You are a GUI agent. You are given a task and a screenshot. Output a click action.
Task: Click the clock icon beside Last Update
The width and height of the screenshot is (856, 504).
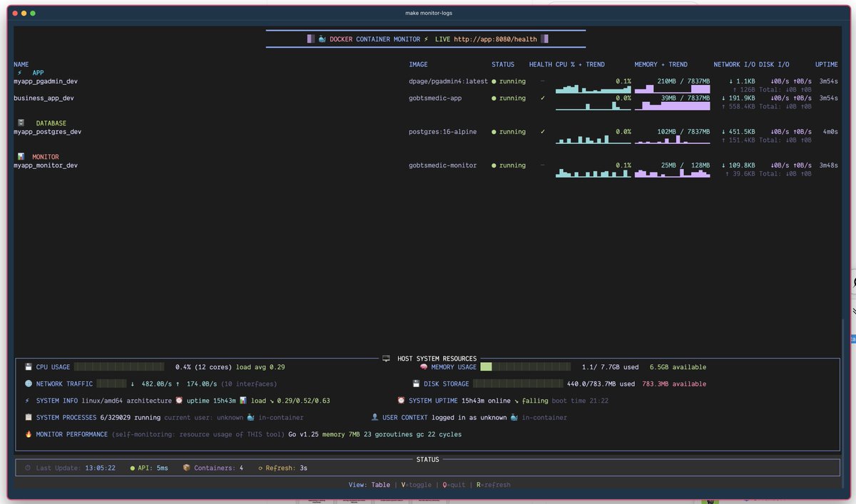coord(28,468)
